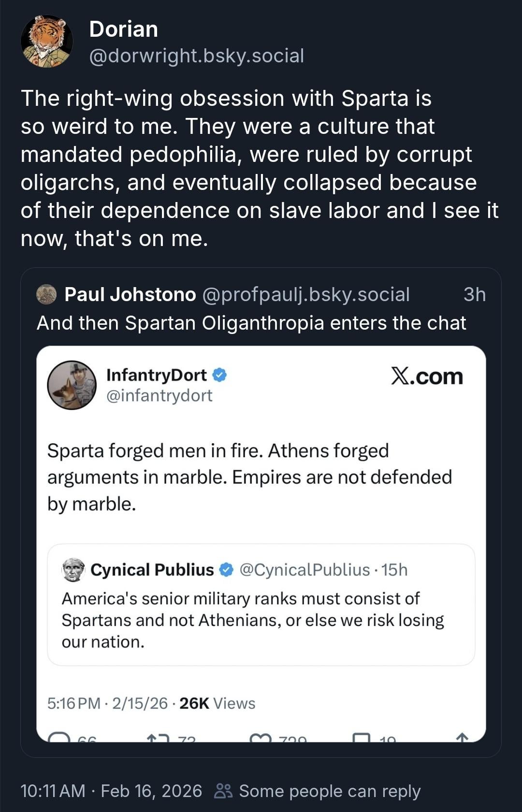Image resolution: width=522 pixels, height=812 pixels.
Task: Click Cynical Publius's verified checkmark badge
Action: click(226, 570)
